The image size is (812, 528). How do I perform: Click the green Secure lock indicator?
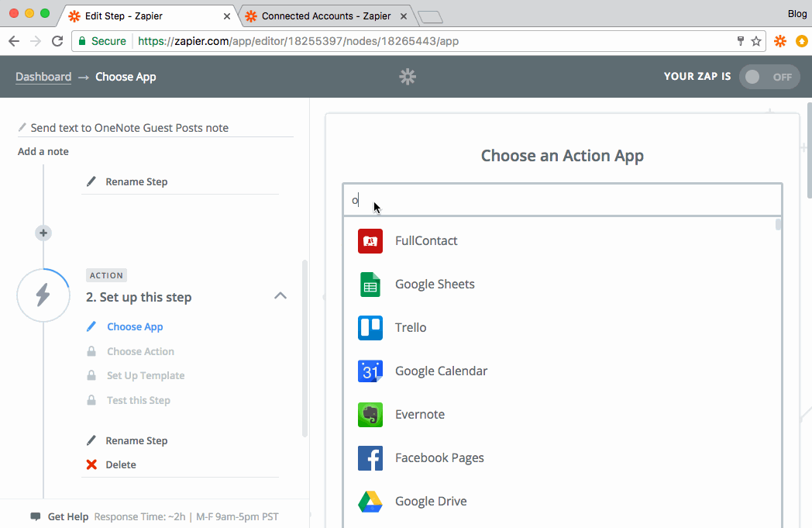click(x=102, y=41)
